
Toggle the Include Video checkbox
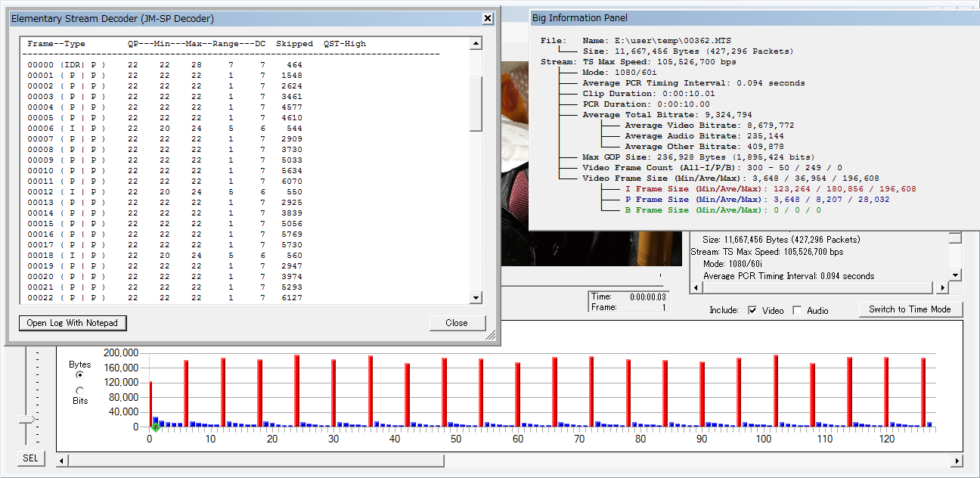(752, 310)
